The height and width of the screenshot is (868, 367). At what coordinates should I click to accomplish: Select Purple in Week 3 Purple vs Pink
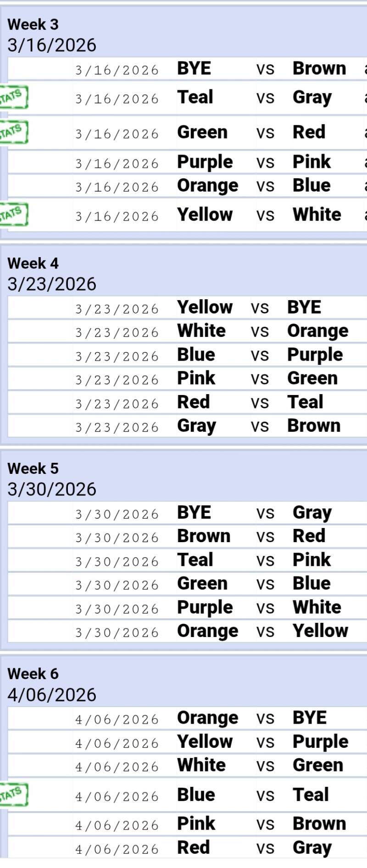(x=205, y=162)
